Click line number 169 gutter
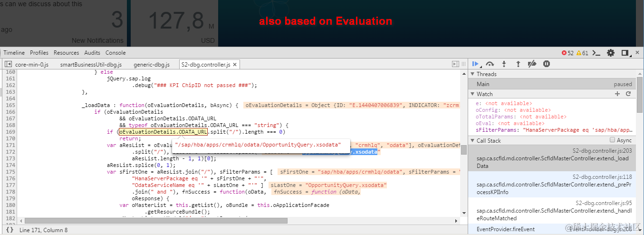The height and width of the screenshot is (235, 644). pos(10,132)
